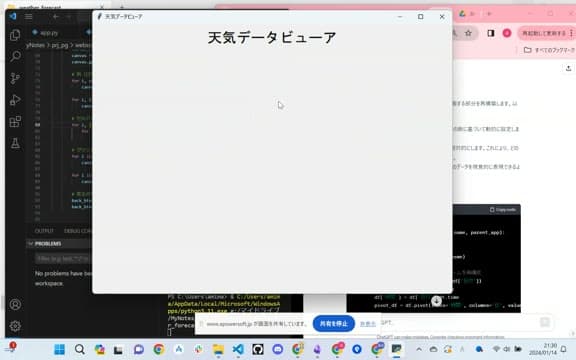Image resolution: width=576 pixels, height=360 pixels.
Task: Select the DEBUG CONSOLE panel tab
Action: [x=78, y=231]
